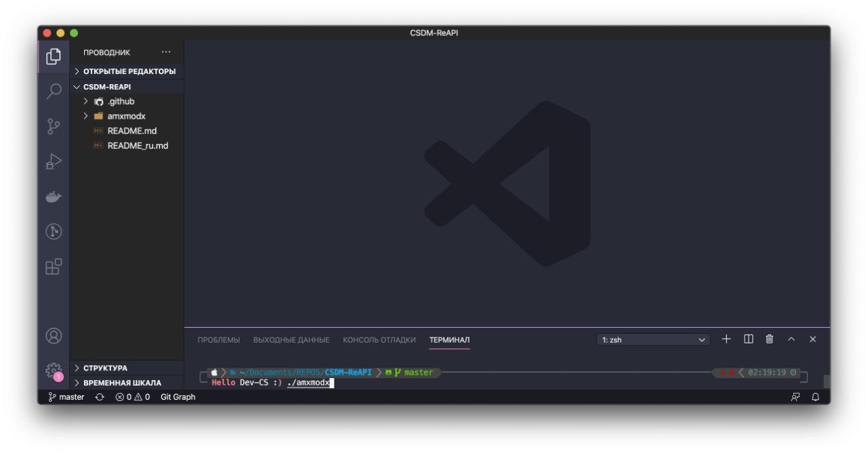This screenshot has width=868, height=454.
Task: Open the Extensions view icon
Action: pyautogui.click(x=54, y=267)
